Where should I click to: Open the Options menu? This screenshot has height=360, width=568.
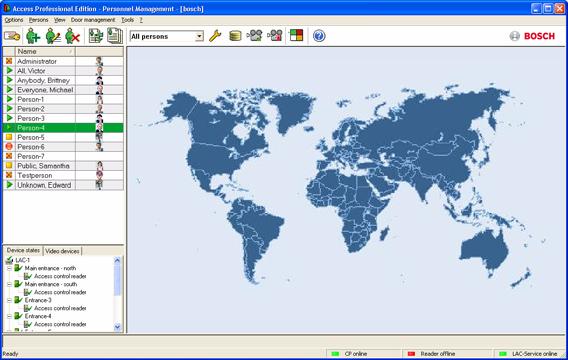point(14,20)
